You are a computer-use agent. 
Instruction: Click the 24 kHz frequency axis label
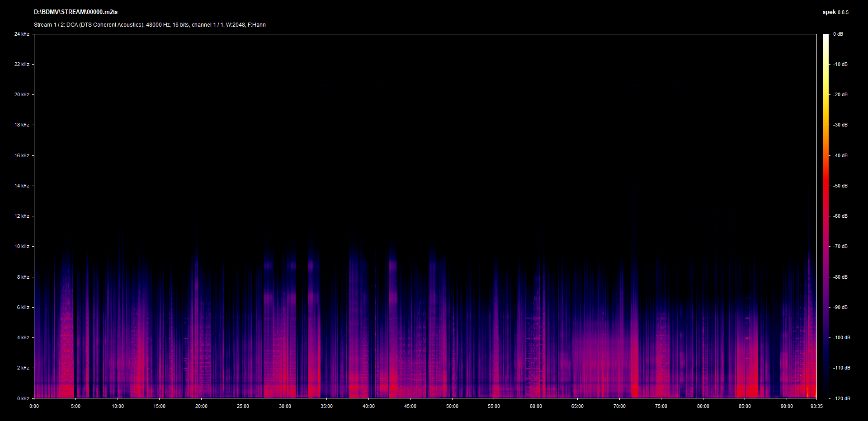(22, 34)
